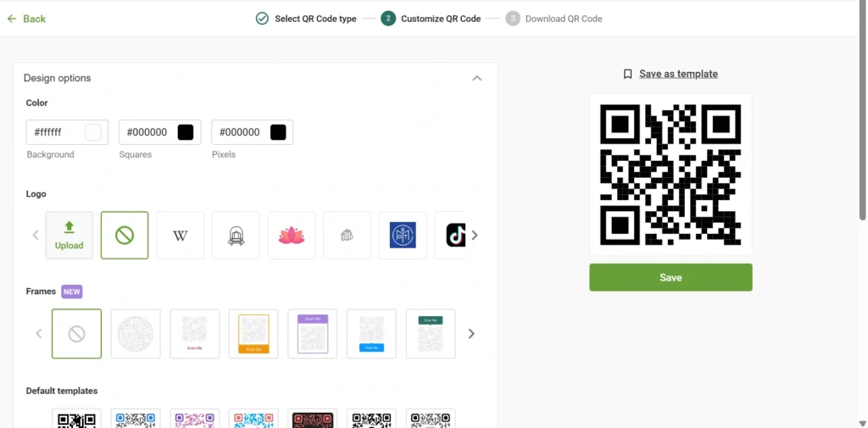This screenshot has height=428, width=868.
Task: Select the orange Scan Me frame
Action: (253, 334)
